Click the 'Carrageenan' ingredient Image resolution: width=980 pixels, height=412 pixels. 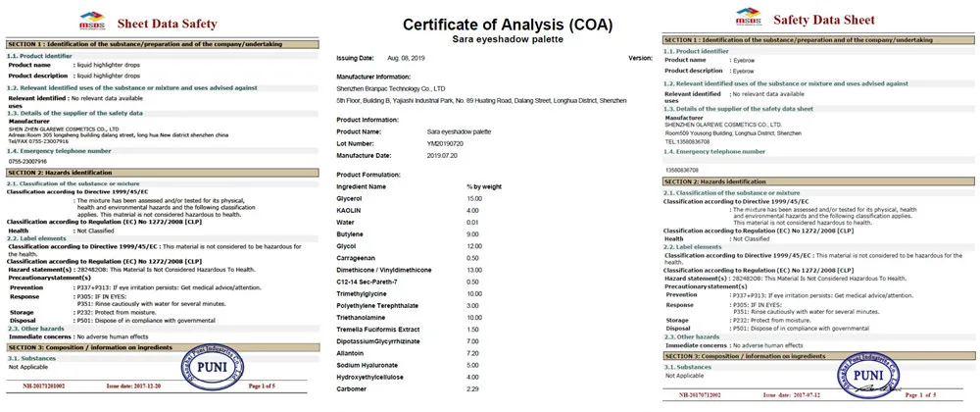[x=357, y=258]
